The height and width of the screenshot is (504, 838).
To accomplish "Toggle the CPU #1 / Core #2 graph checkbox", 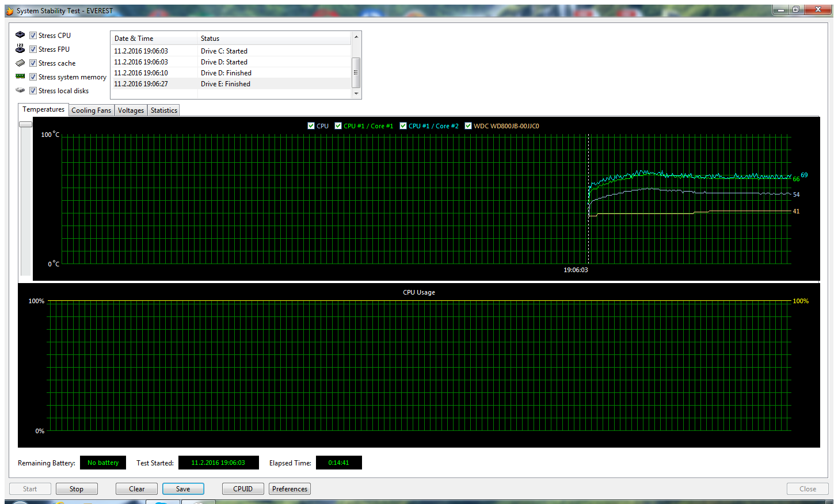I will 403,126.
